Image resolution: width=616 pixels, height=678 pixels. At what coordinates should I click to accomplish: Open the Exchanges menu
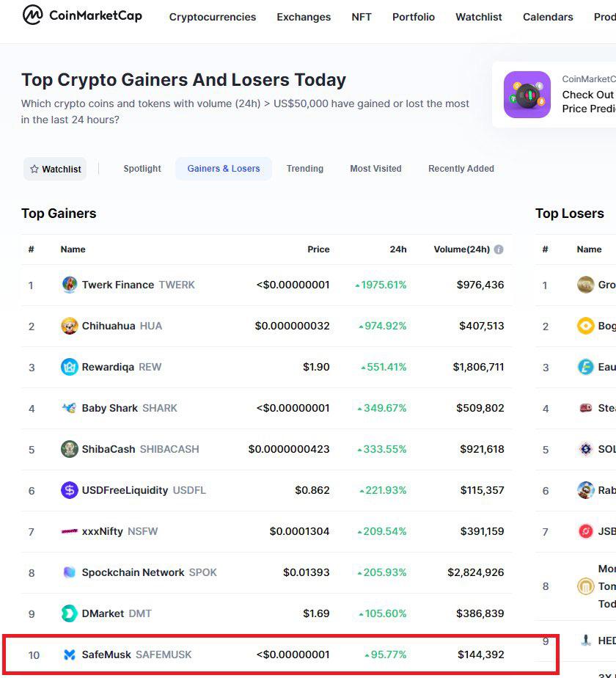pos(304,17)
